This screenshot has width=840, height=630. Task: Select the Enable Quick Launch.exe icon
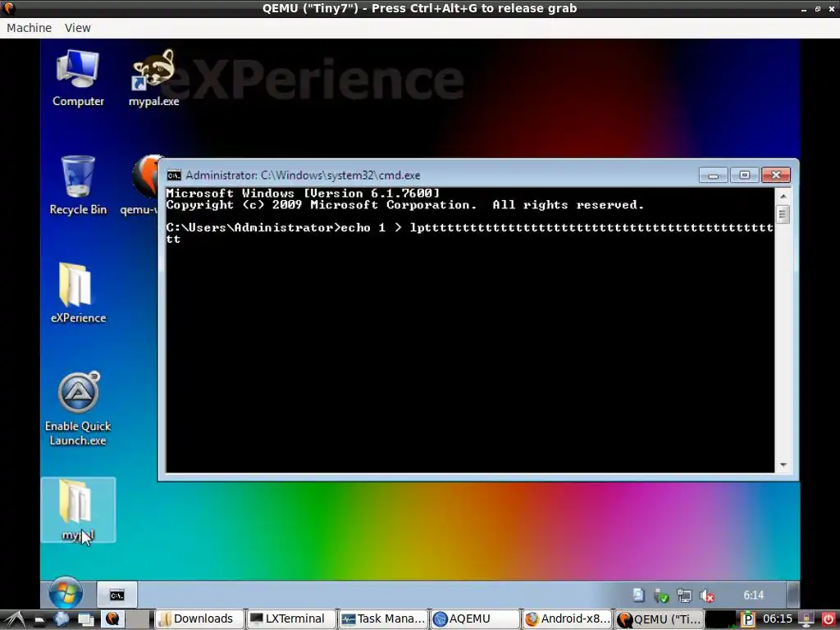click(78, 409)
